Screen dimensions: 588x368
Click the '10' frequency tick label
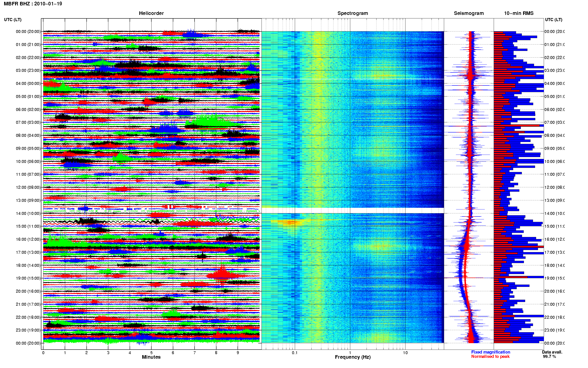(x=405, y=353)
